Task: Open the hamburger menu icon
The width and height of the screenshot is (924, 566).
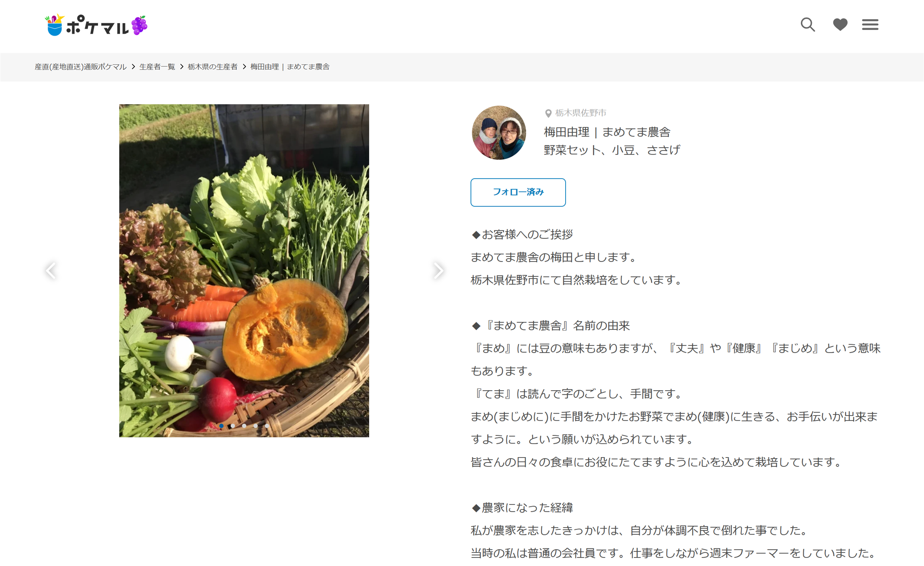Action: click(870, 25)
